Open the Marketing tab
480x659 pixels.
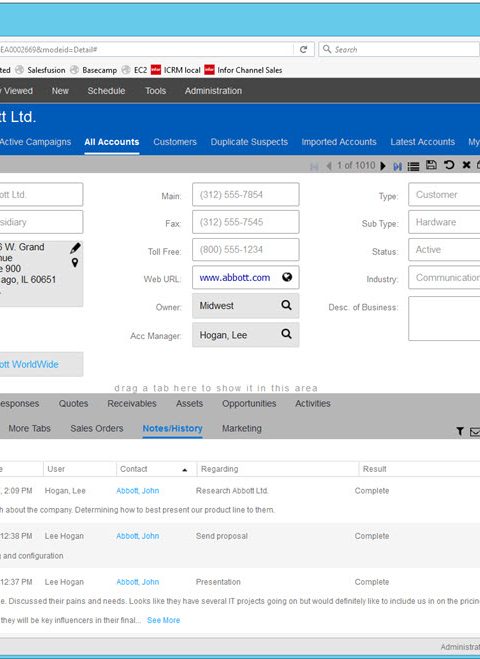pos(242,428)
